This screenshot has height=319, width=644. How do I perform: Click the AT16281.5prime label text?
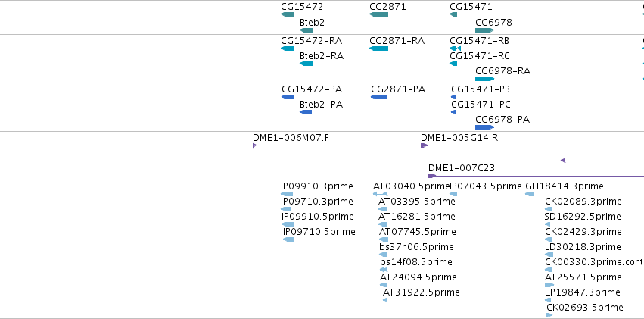tap(417, 216)
